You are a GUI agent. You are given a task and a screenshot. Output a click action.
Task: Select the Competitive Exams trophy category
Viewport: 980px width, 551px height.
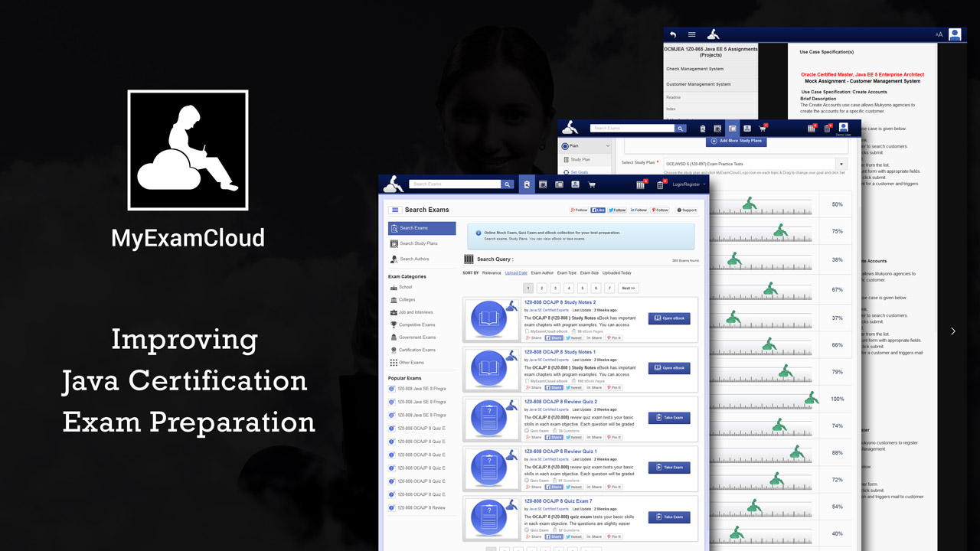coord(413,324)
